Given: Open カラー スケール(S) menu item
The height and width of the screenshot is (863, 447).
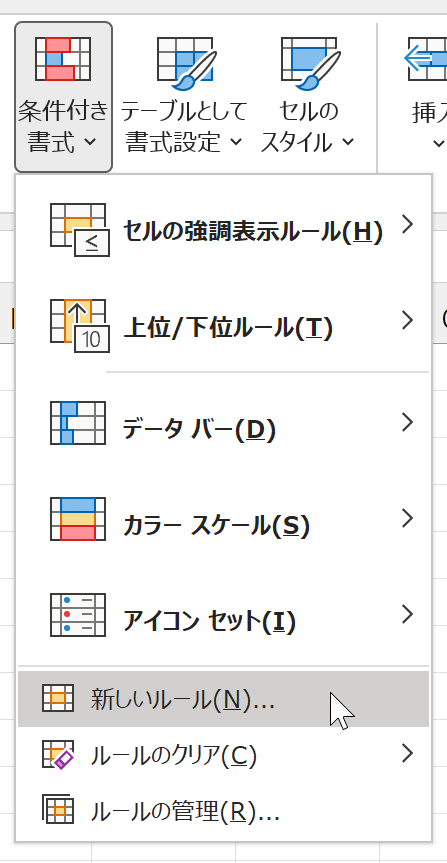Looking at the screenshot, I should tap(223, 519).
